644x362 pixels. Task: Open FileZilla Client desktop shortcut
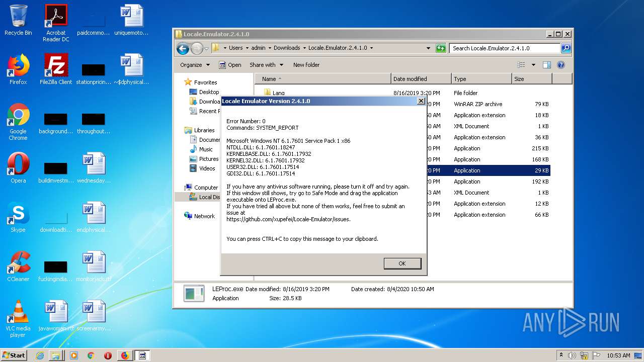point(56,69)
